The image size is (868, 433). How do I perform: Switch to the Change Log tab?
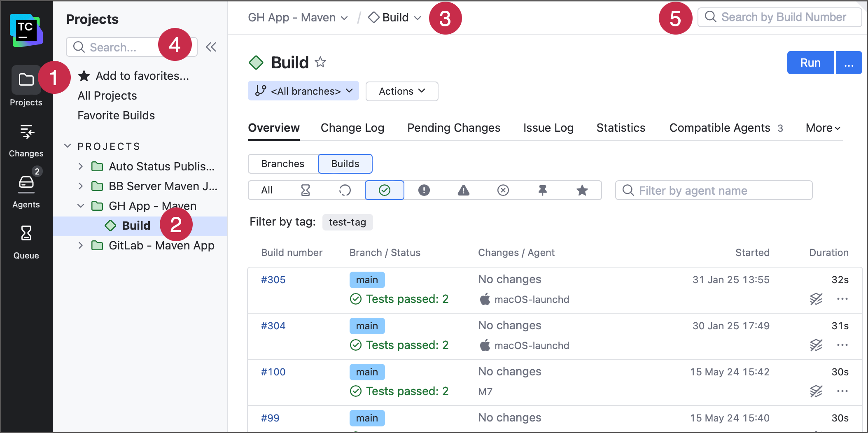click(x=352, y=128)
